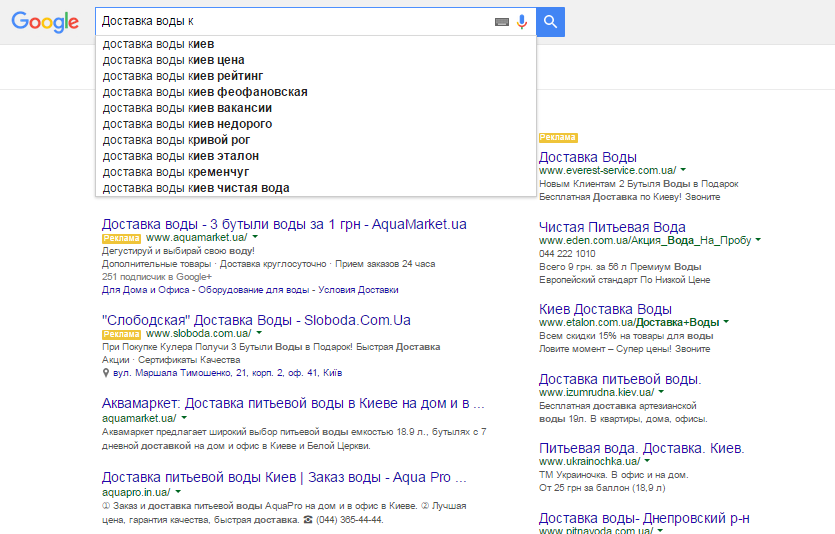Open "Доставка питьевой воды Киев | Заказ воды - Aqua Pro" result
Screen dimensions: 835x534
click(x=284, y=478)
